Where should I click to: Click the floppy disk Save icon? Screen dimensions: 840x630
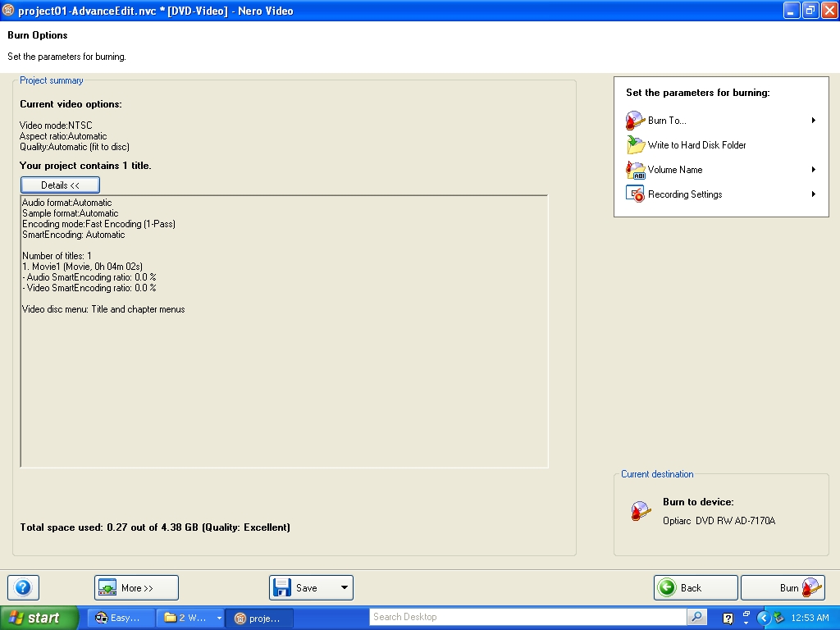tap(282, 587)
